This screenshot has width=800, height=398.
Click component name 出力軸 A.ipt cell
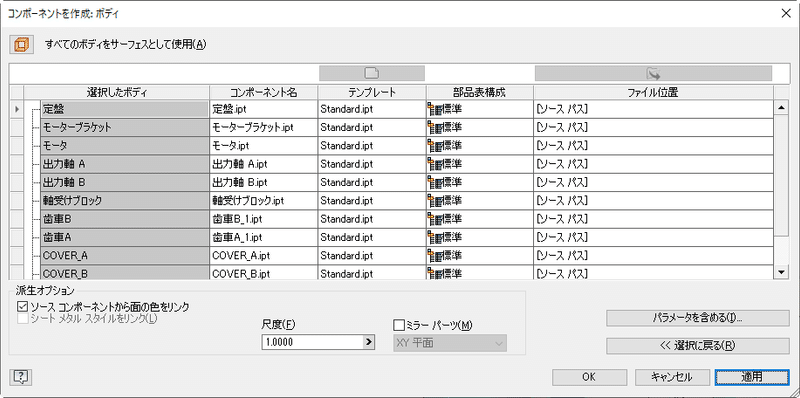[264, 164]
